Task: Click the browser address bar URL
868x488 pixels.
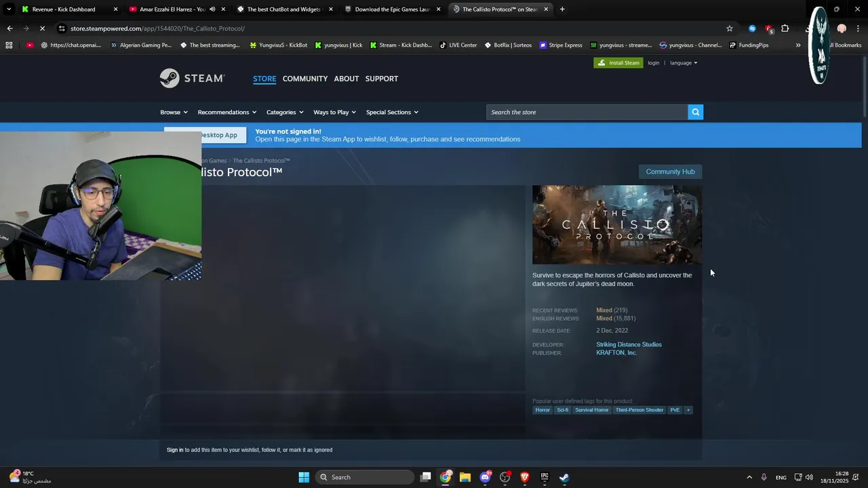Action: [157, 28]
